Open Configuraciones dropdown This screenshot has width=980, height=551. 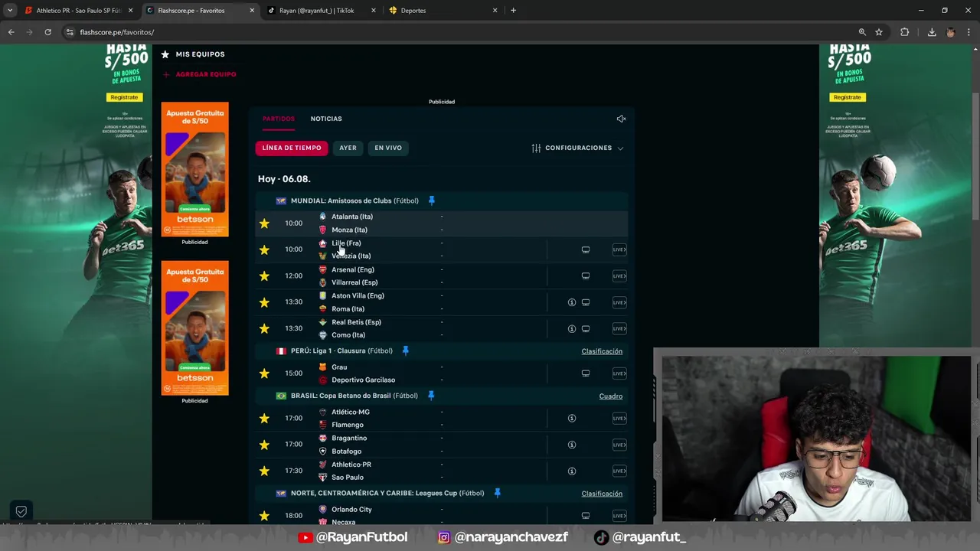[x=578, y=148]
